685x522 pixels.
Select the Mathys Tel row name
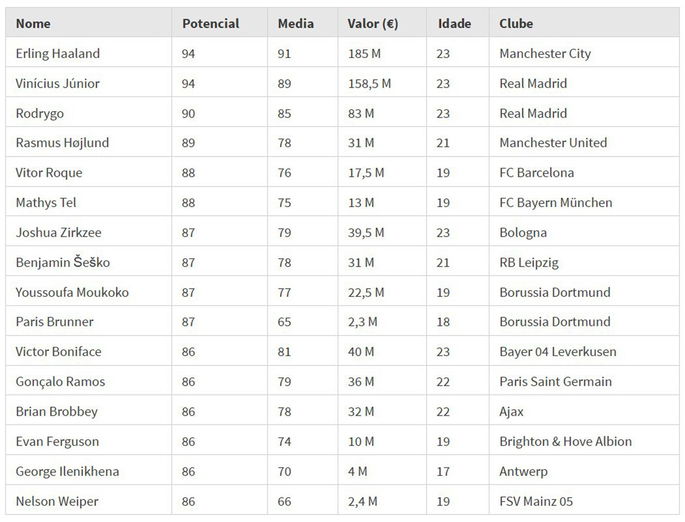coord(44,203)
